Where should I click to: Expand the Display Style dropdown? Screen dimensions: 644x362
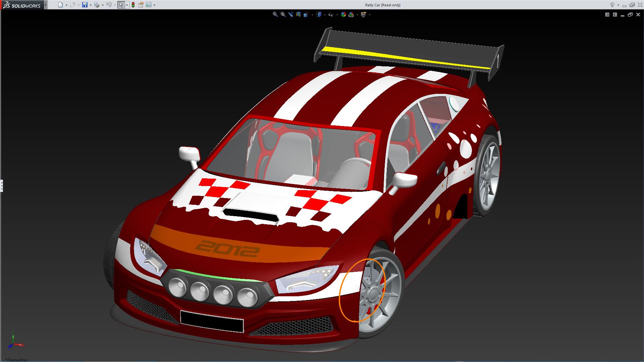pos(325,15)
